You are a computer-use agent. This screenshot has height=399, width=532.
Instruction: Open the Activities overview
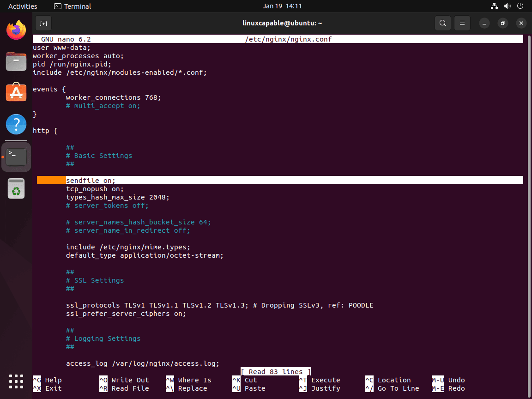(23, 6)
